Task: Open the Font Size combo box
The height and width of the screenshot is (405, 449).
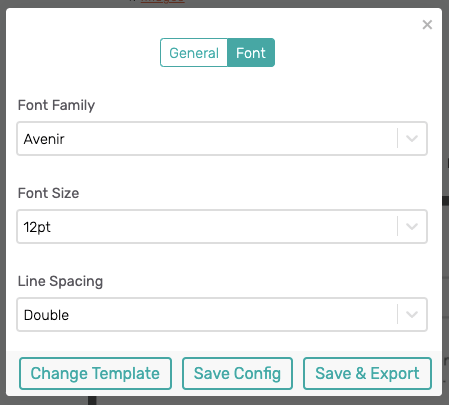Action: tap(222, 226)
